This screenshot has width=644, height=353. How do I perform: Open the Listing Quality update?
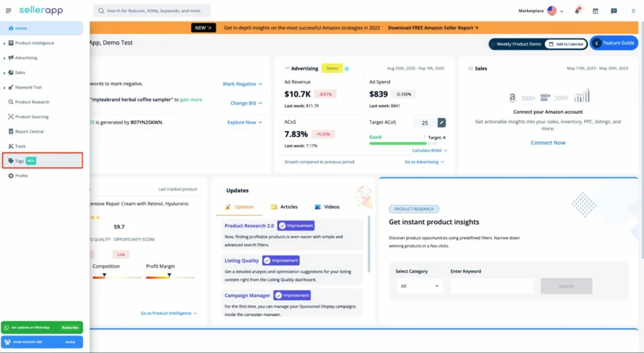[241, 261]
